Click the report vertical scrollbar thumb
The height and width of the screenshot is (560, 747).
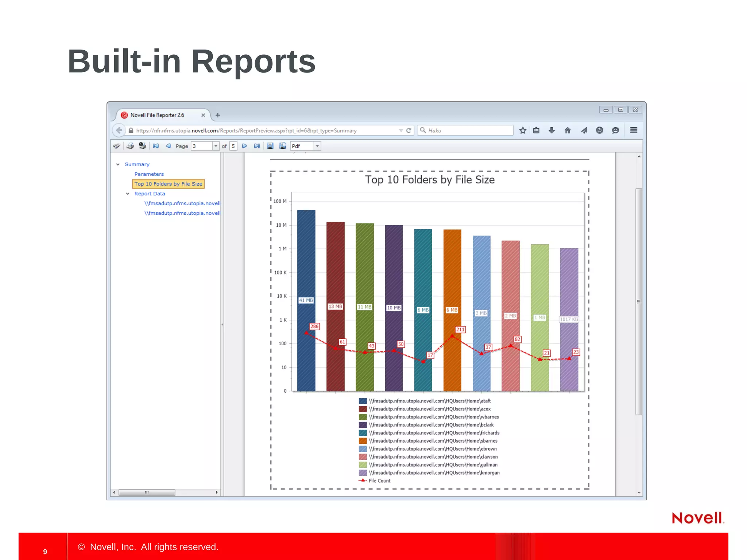click(x=639, y=302)
